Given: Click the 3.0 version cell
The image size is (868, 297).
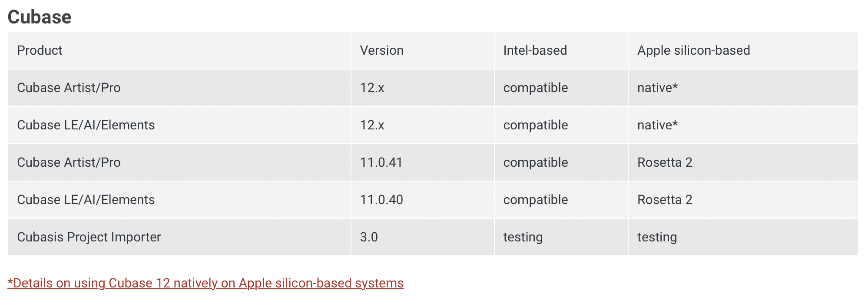Looking at the screenshot, I should (368, 237).
